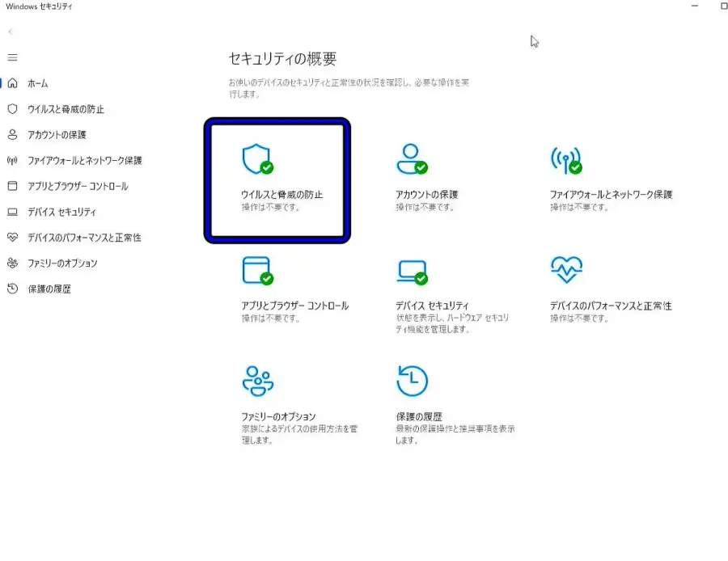This screenshot has width=728, height=561.
Task: Select ウイルスと脅威の防止 in the sidebar
Action: point(66,109)
